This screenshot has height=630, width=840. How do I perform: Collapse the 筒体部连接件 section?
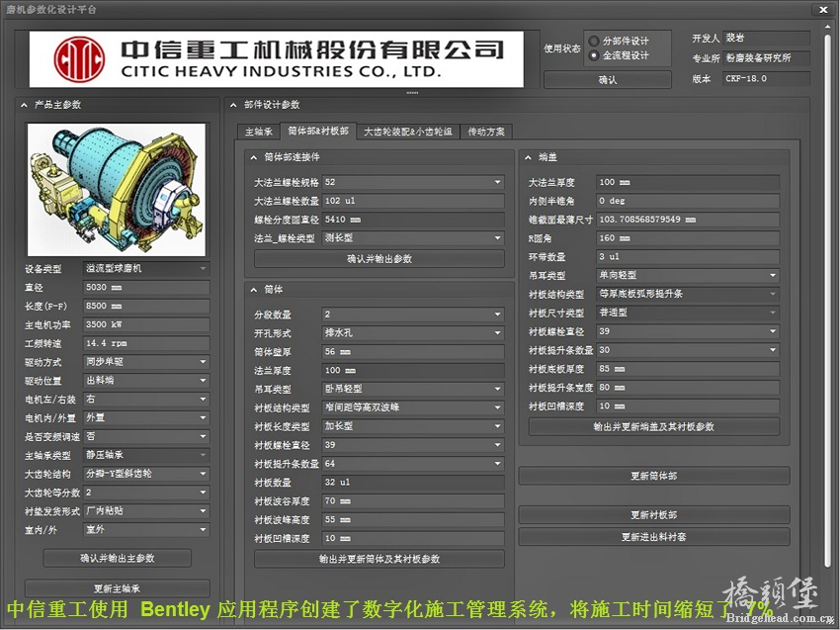pyautogui.click(x=253, y=157)
